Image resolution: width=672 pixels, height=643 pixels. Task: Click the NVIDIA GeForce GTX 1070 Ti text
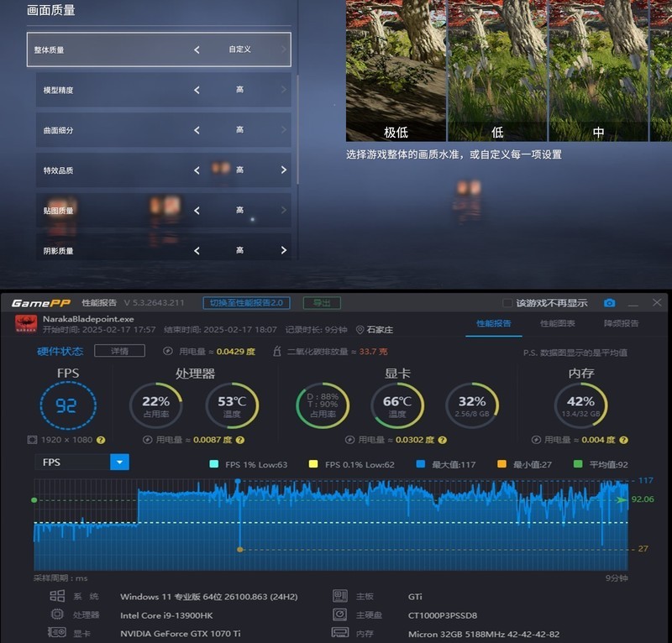[180, 633]
